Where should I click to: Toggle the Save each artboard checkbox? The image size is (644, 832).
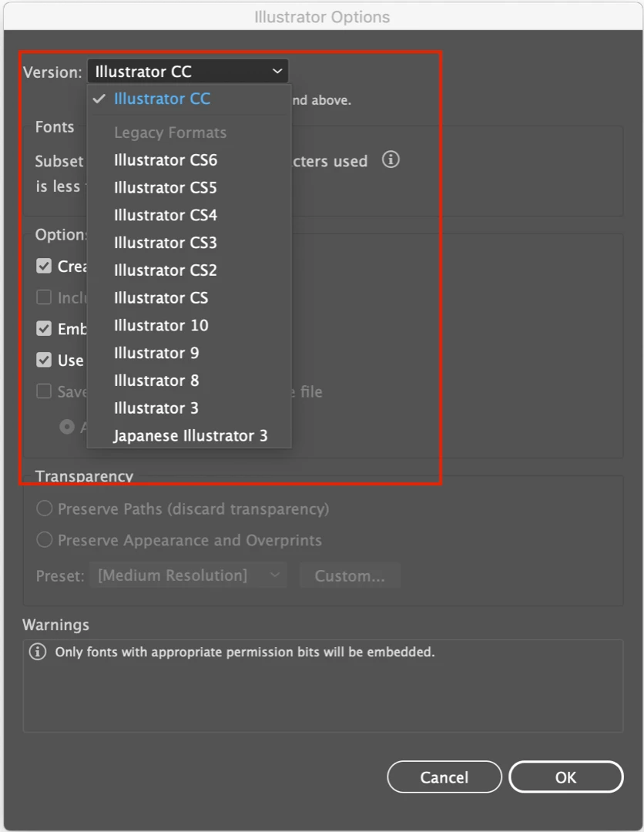point(44,391)
